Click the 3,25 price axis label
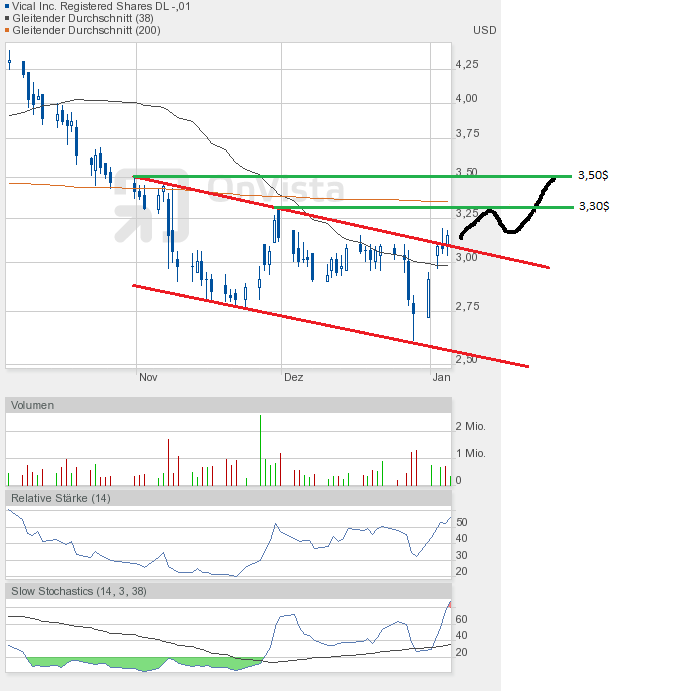Image resolution: width=674 pixels, height=691 pixels. click(467, 213)
